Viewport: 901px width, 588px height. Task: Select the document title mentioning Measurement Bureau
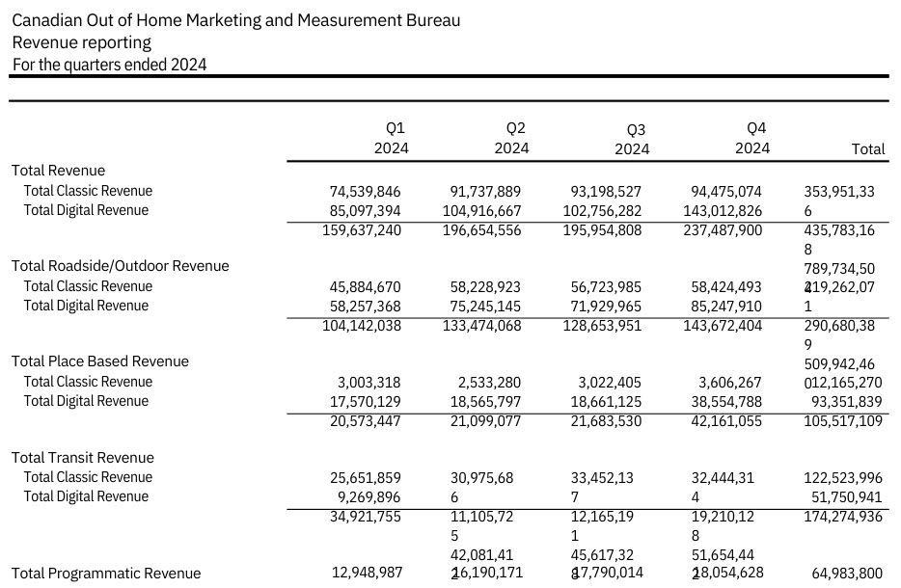[x=235, y=20]
